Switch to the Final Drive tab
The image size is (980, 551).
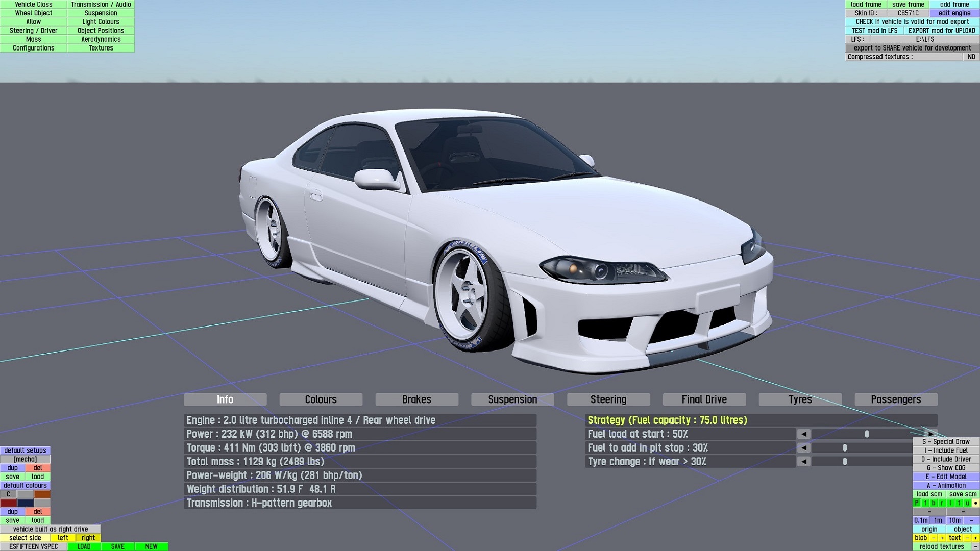pos(704,399)
